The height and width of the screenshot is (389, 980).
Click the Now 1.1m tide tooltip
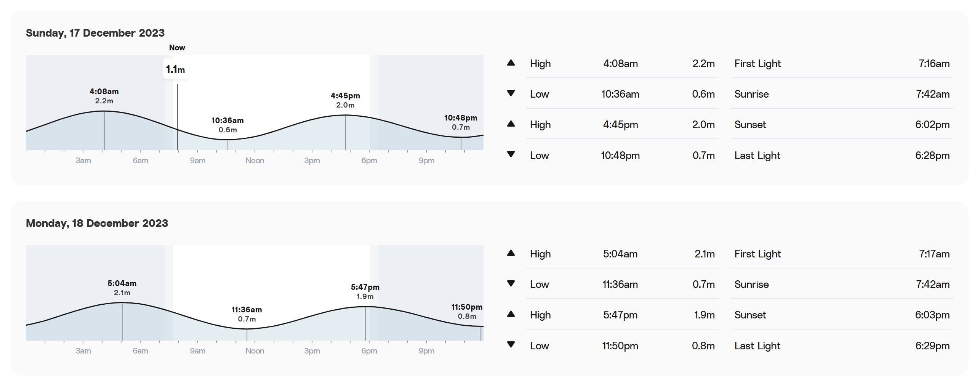tap(176, 69)
